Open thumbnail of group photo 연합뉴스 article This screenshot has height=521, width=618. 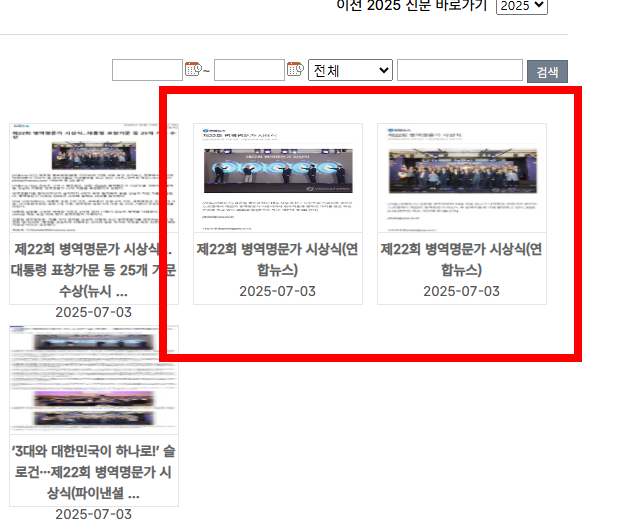coord(462,178)
